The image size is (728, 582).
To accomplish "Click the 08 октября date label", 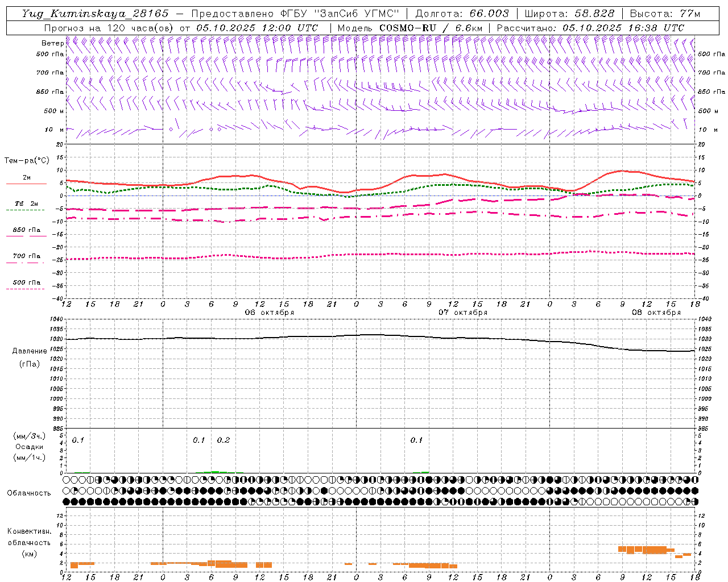I will [x=656, y=313].
